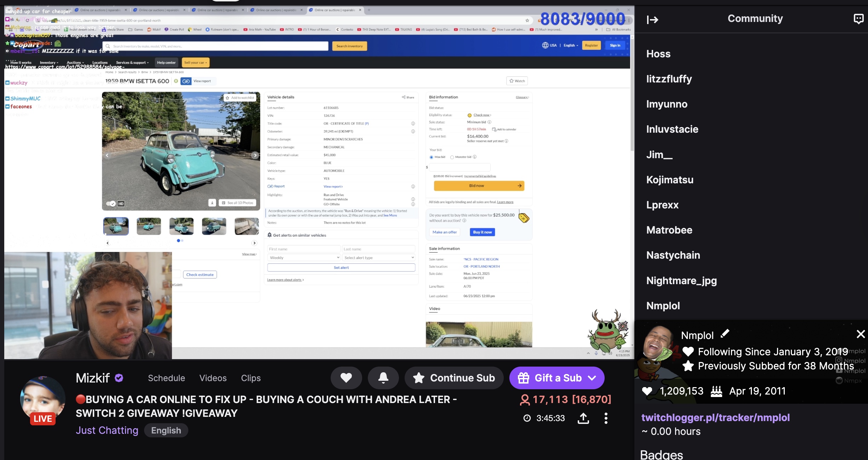This screenshot has height=460, width=868.
Task: Open the Locations menu item
Action: click(100, 63)
